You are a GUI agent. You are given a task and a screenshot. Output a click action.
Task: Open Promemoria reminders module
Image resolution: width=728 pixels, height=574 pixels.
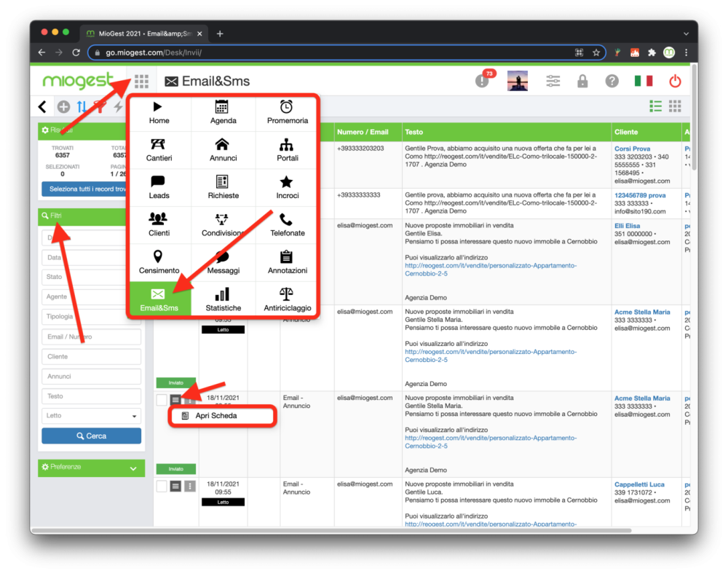(x=287, y=113)
